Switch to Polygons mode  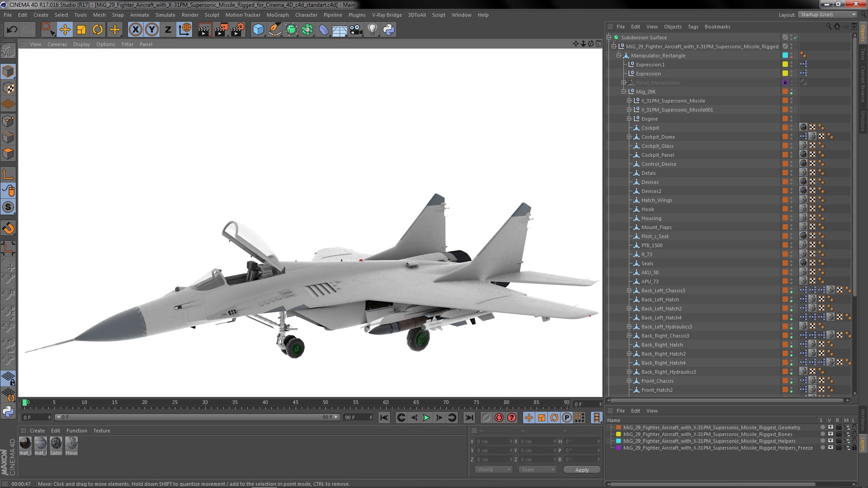[x=8, y=154]
